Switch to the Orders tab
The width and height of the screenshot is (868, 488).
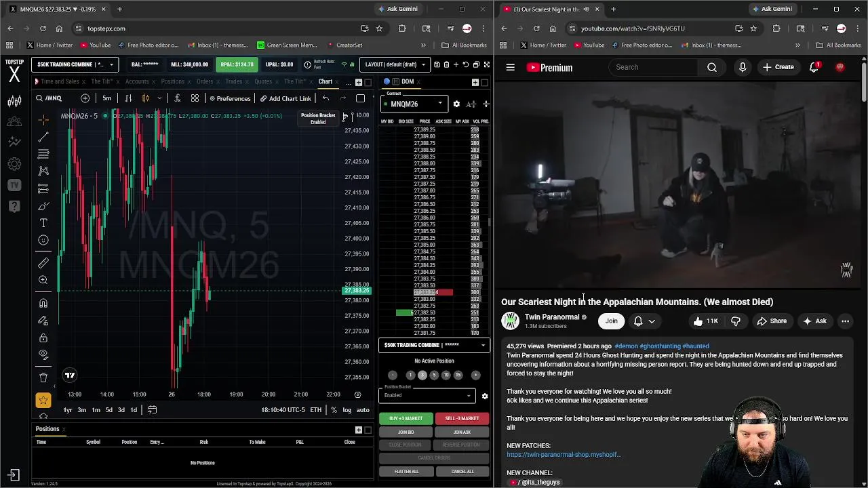point(205,81)
